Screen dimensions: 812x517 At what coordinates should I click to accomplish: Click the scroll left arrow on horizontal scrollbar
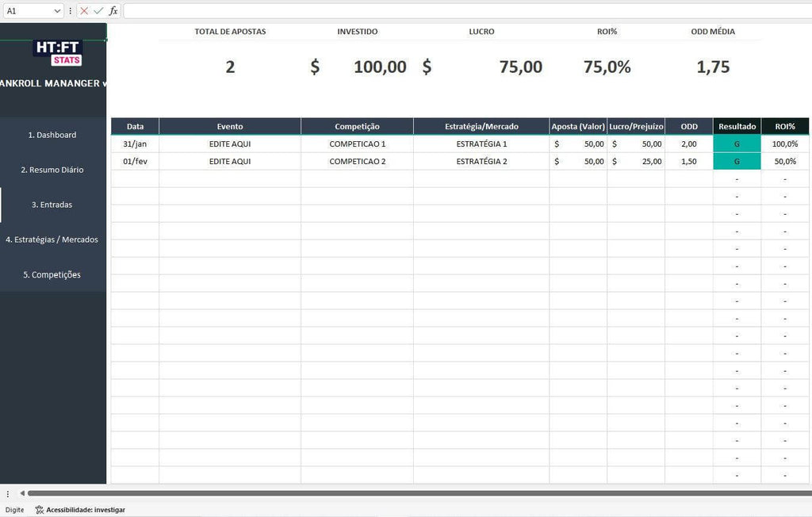click(22, 493)
